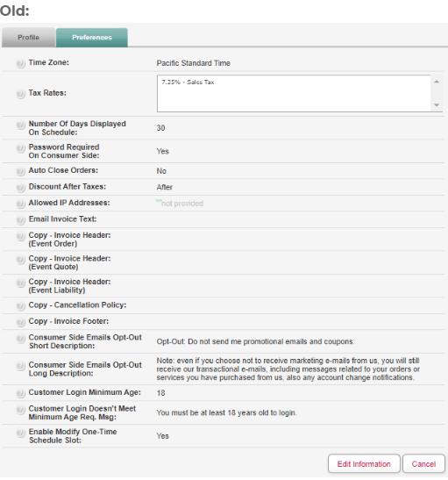Select the Preferences tab
Viewport: 448px width, 480px height.
(x=92, y=38)
